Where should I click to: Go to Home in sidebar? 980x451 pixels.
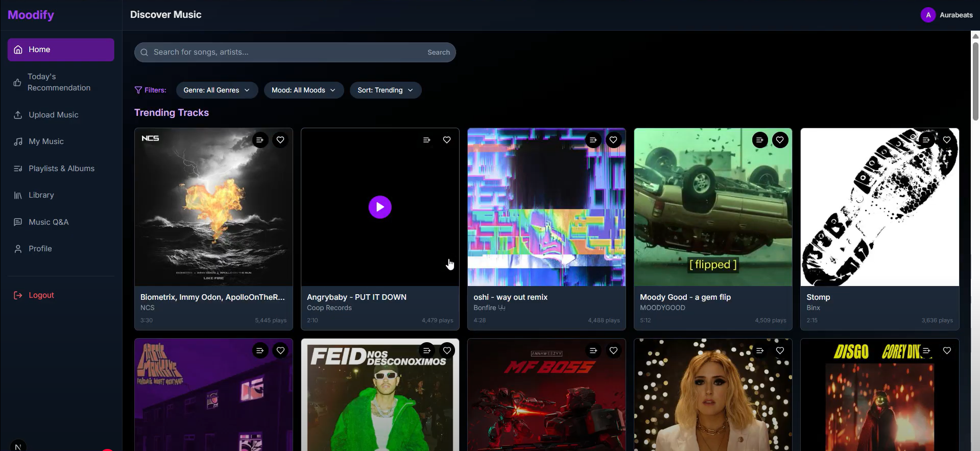tap(61, 50)
